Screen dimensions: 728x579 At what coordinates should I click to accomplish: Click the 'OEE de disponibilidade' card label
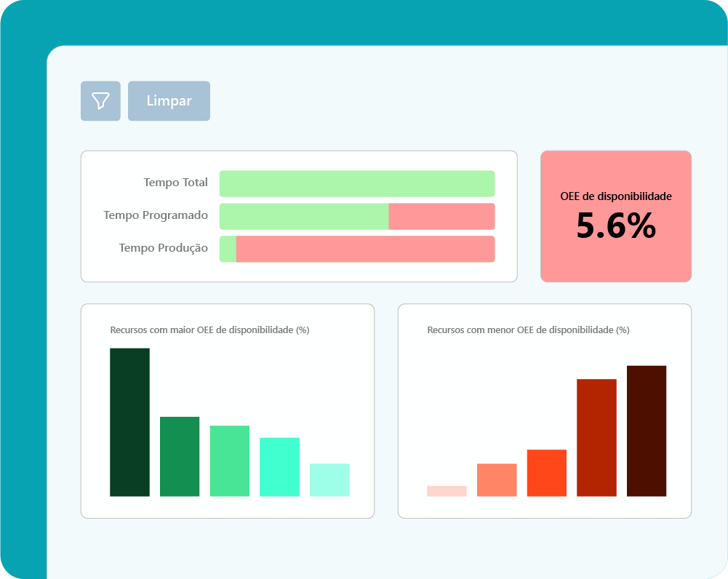616,196
